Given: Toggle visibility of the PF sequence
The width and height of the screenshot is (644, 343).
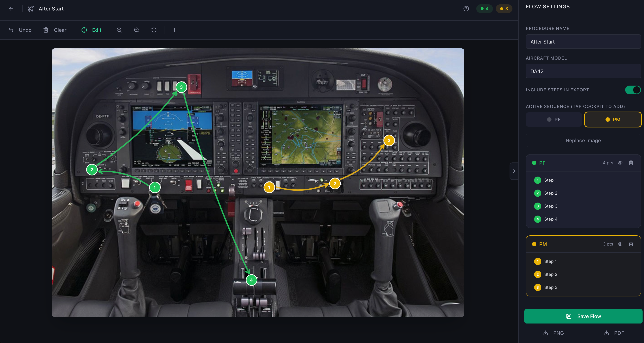Looking at the screenshot, I should click(x=620, y=163).
